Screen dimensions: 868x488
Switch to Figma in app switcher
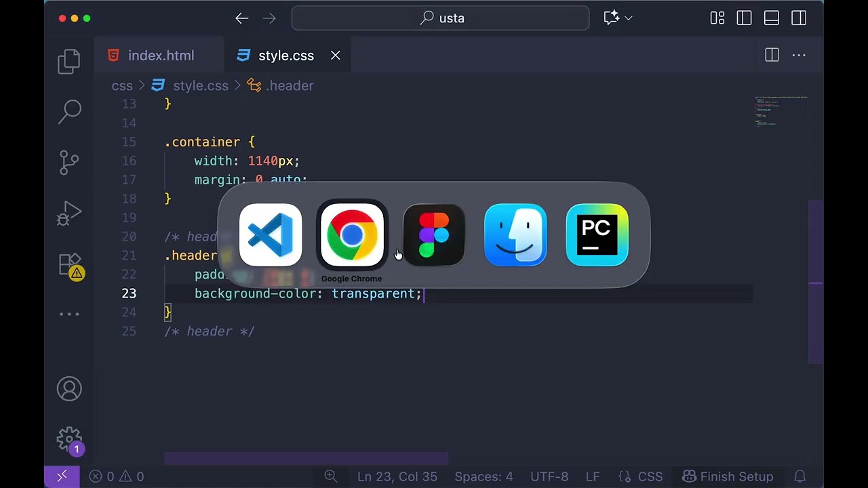pos(434,235)
